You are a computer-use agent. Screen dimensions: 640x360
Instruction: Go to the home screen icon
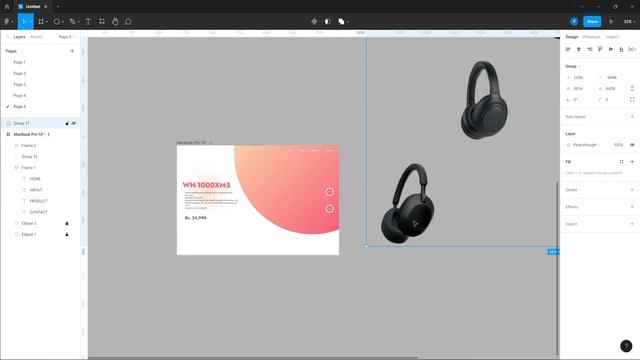click(7, 7)
